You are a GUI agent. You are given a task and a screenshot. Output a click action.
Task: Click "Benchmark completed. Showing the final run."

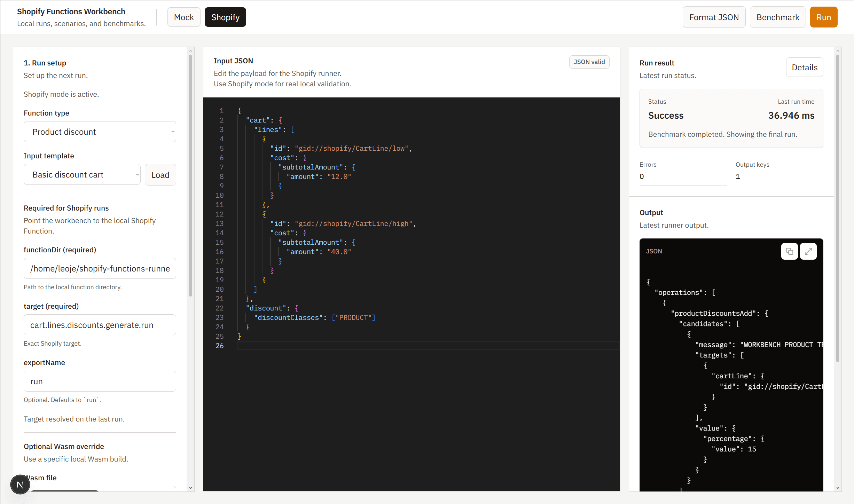coord(722,134)
